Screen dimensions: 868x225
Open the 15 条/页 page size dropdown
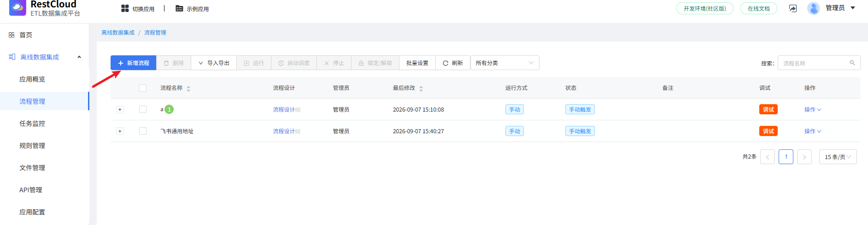tap(838, 157)
